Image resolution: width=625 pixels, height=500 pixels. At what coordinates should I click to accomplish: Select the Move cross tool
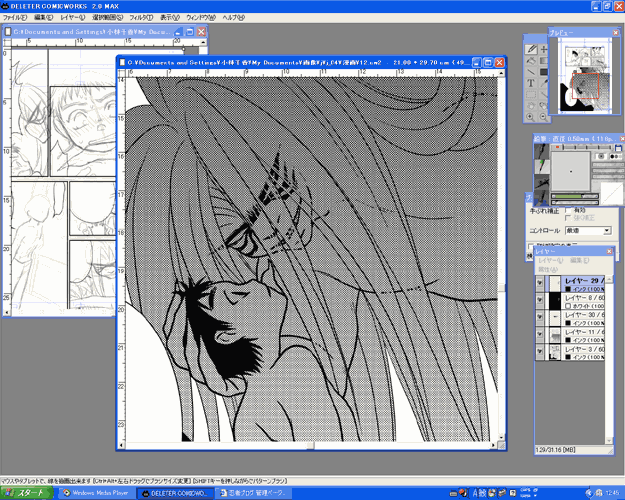tap(543, 49)
